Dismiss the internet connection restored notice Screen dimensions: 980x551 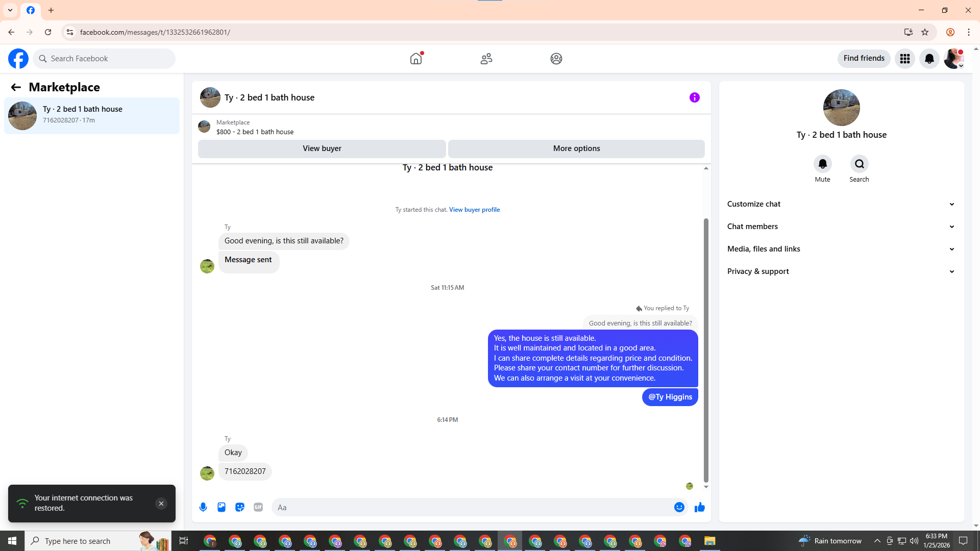[x=161, y=504]
